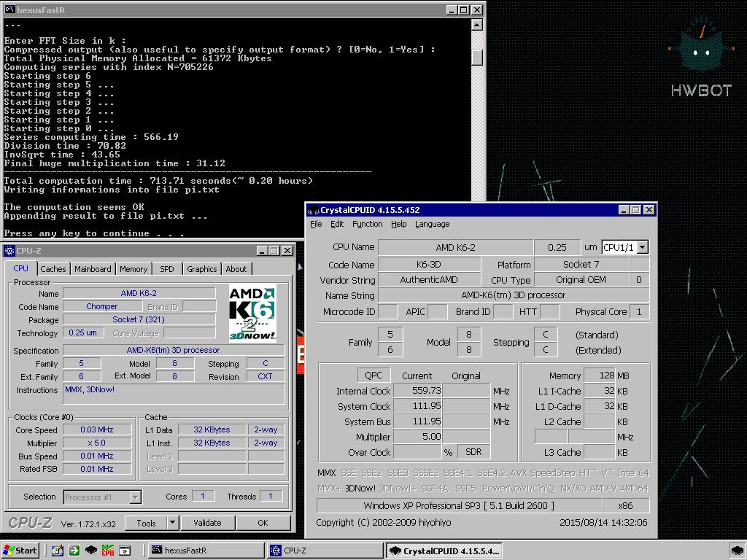Viewport: 747px width, 560px height.
Task: Switch to CPU-Z taskbar button
Action: click(x=325, y=551)
